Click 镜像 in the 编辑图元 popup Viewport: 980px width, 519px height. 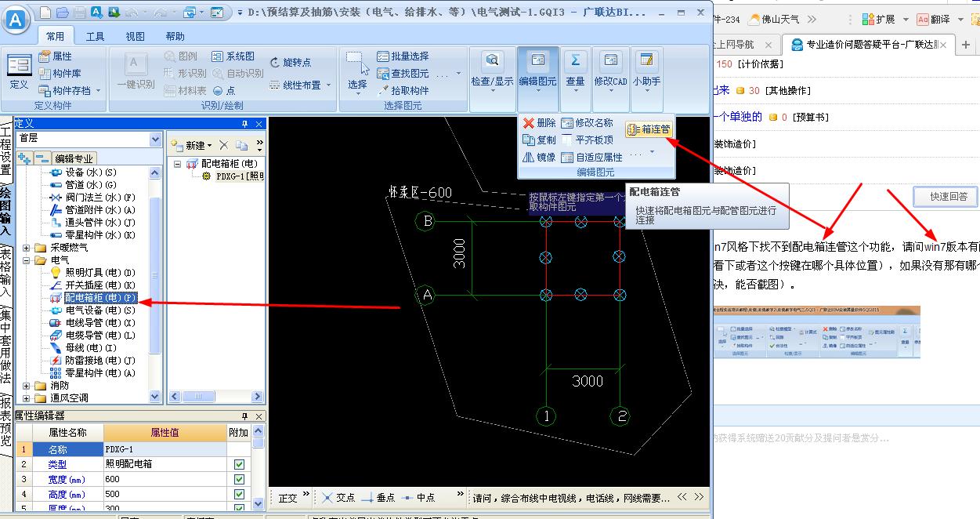pos(539,158)
